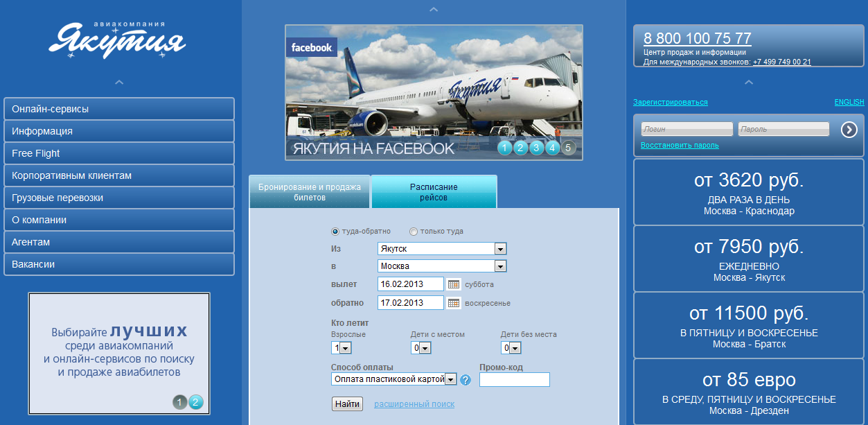868x425 pixels.
Task: Open Корпоративным клиентам menu item
Action: point(119,175)
